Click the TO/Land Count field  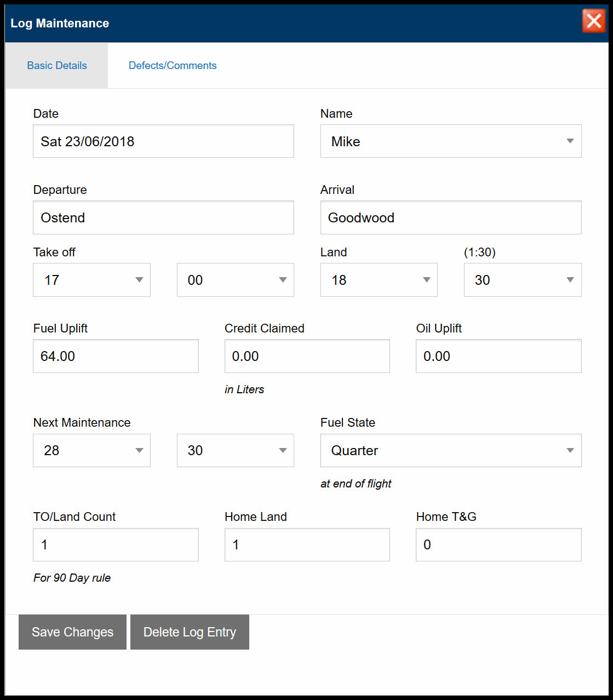(x=116, y=544)
